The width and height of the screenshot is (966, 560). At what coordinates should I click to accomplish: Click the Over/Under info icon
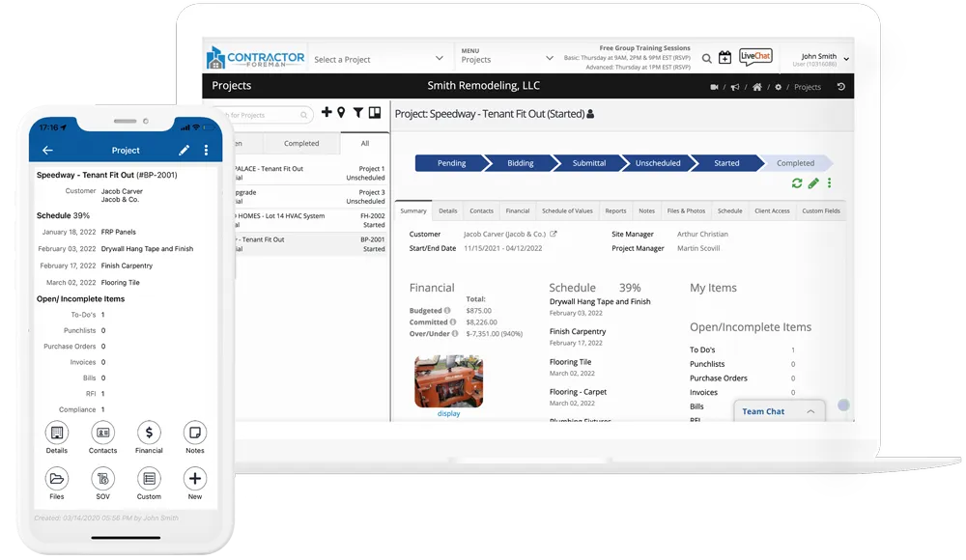click(455, 334)
